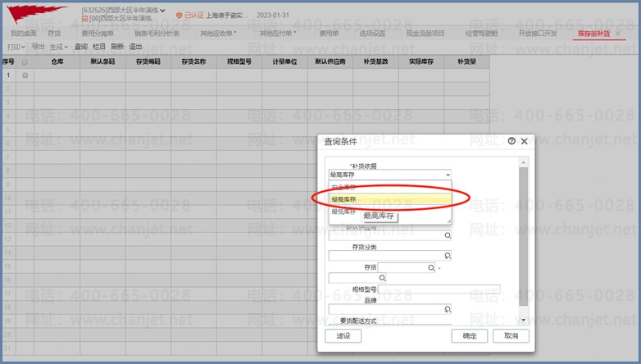Close the 查询条件 dialog
641x364 pixels.
click(x=524, y=141)
